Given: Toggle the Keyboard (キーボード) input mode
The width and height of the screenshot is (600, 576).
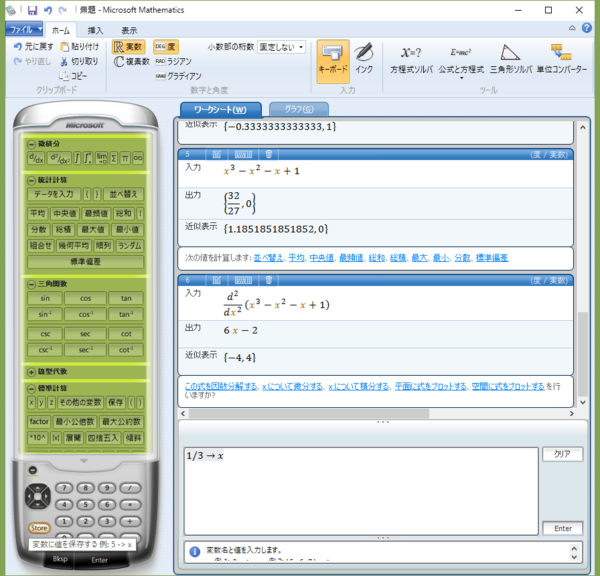Looking at the screenshot, I should (x=333, y=61).
